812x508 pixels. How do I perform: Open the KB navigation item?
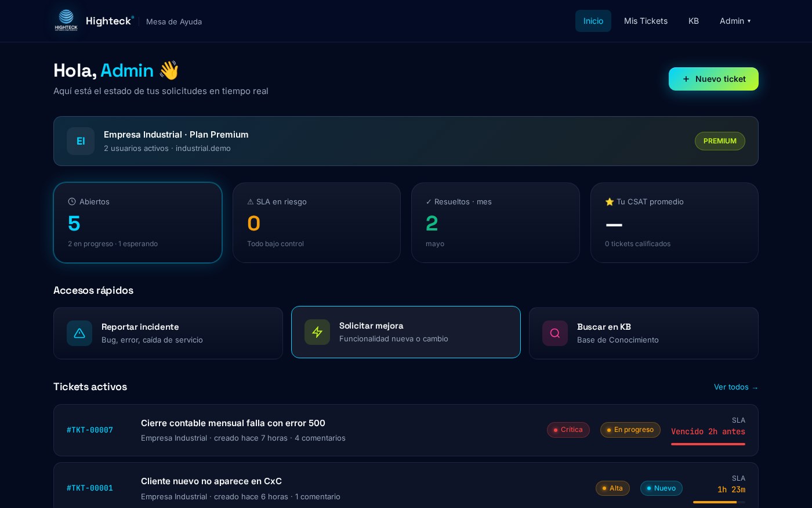pos(694,21)
